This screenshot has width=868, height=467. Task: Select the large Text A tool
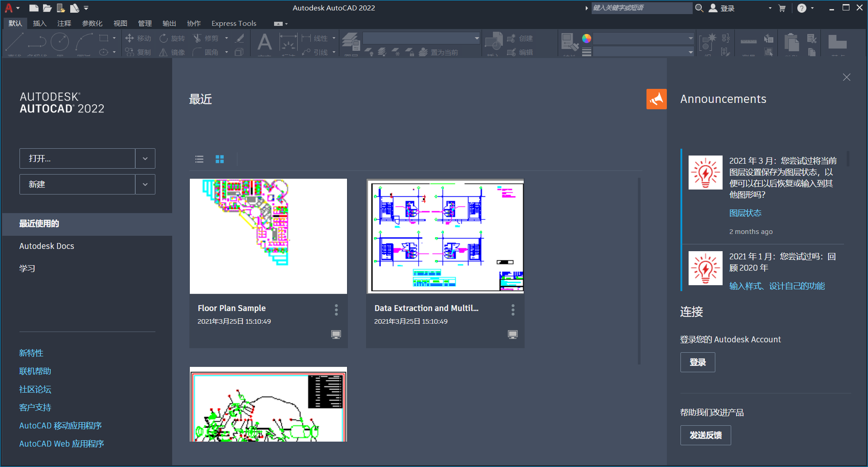point(265,42)
